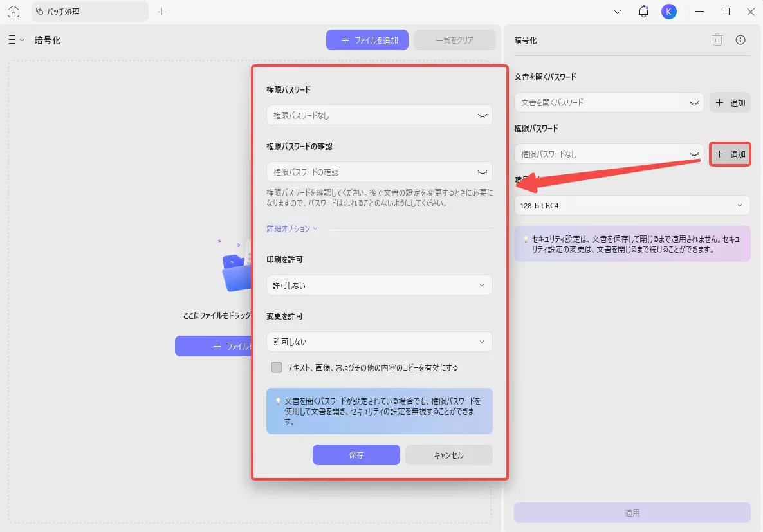This screenshot has width=763, height=532.
Task: Open the 128-bit RC4 encryption dropdown
Action: [632, 205]
